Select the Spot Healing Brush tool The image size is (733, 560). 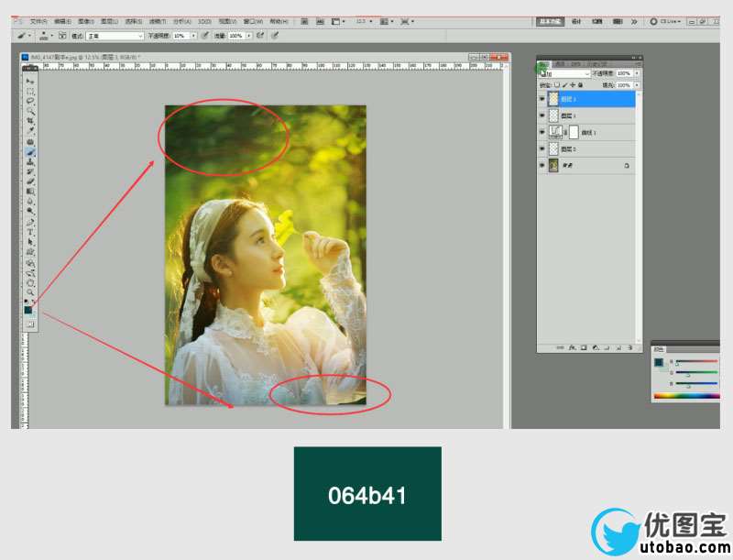(x=30, y=142)
